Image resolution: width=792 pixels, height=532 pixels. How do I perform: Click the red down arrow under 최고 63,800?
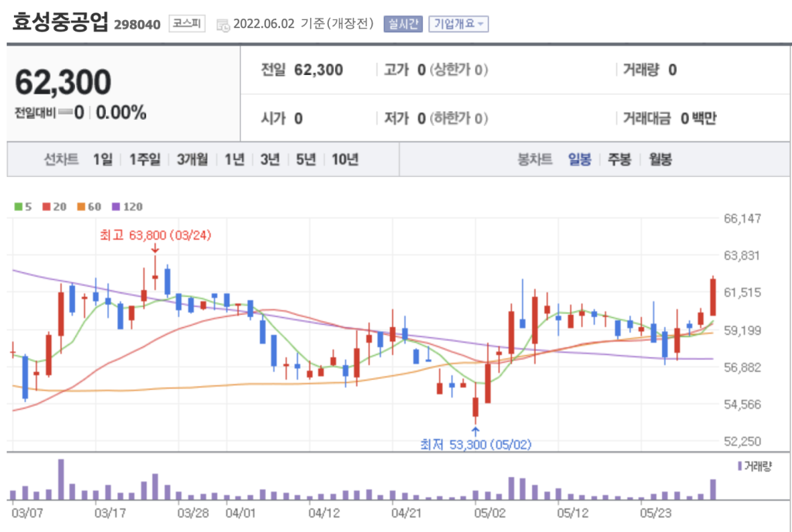tap(155, 248)
